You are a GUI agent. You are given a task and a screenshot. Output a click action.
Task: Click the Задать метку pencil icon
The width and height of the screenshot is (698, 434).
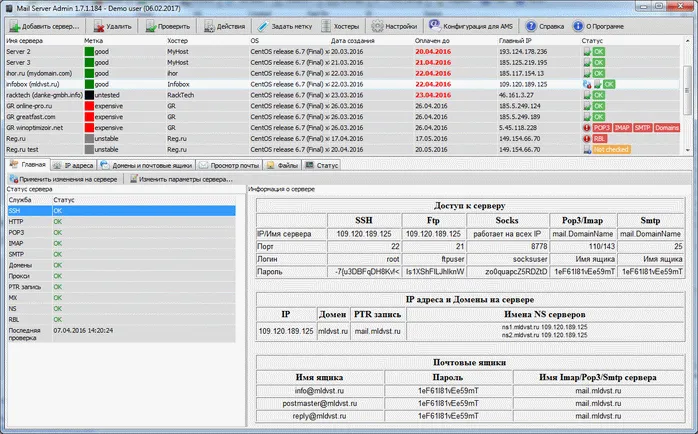262,24
